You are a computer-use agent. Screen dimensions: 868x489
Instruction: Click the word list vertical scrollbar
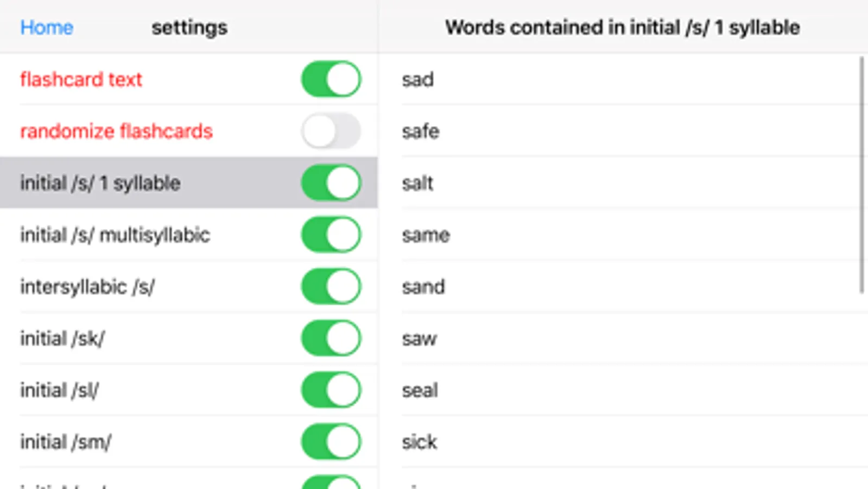coord(861,174)
